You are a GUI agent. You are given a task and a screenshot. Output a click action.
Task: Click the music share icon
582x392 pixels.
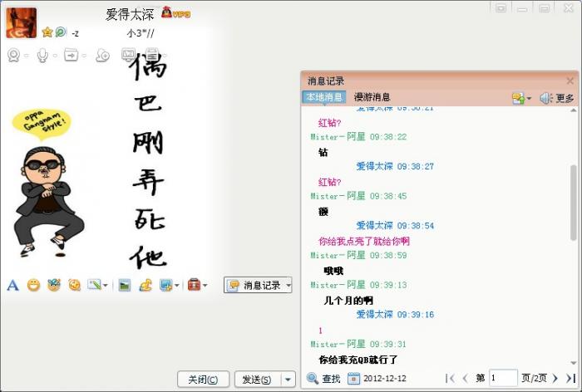coord(145,285)
